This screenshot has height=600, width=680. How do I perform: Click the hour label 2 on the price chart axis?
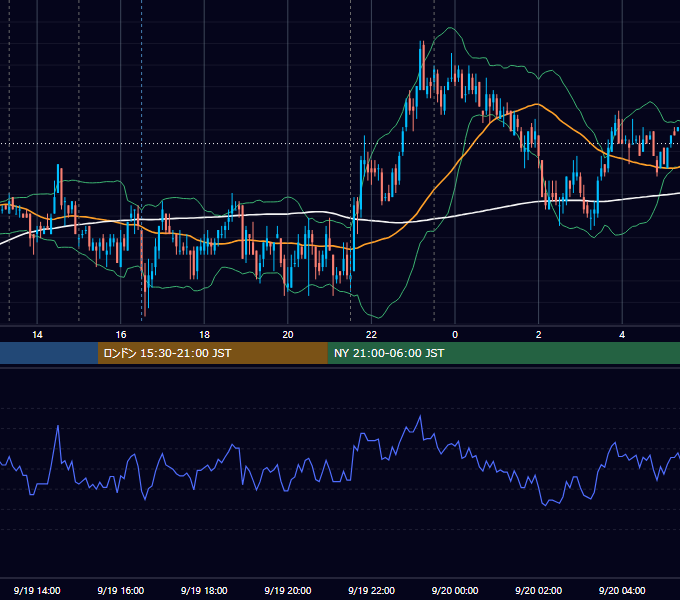coord(539,335)
